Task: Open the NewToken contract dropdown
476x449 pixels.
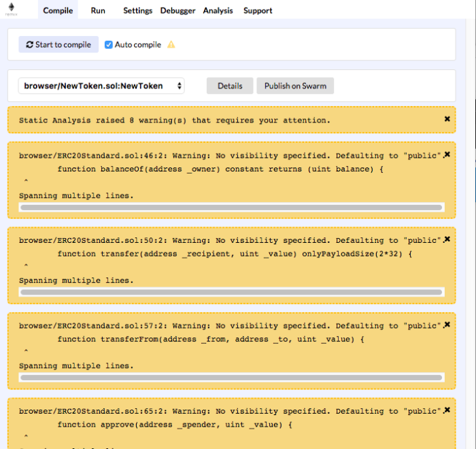Action: (101, 86)
